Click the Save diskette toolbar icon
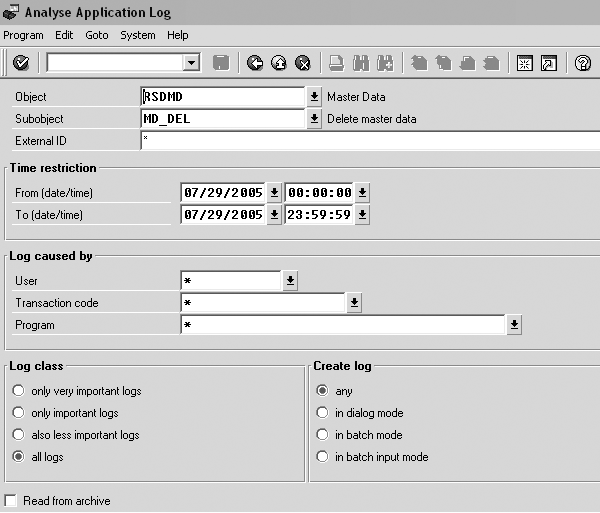The image size is (600, 513). 221,63
